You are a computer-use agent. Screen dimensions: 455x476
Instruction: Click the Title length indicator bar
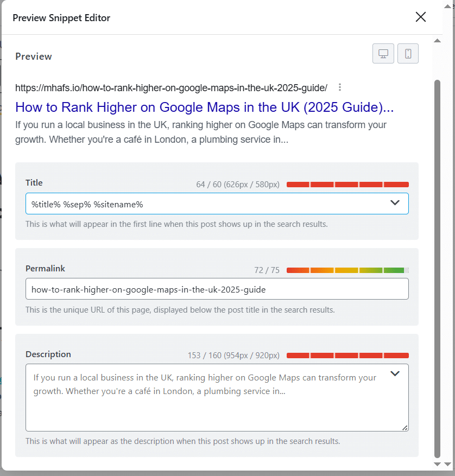coord(347,185)
